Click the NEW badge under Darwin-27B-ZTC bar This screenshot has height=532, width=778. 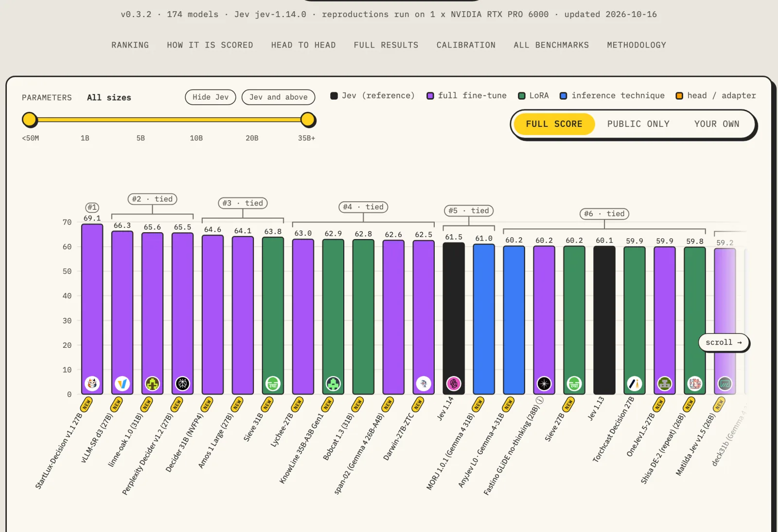(x=418, y=404)
